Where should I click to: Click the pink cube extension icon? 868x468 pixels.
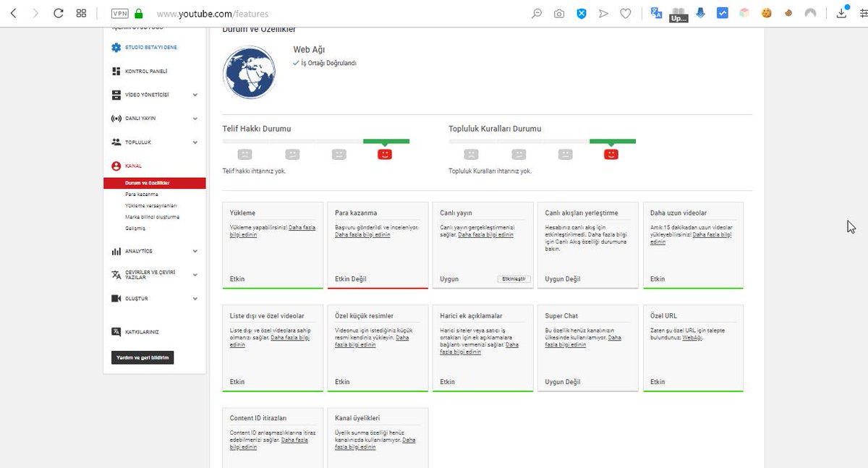(744, 13)
